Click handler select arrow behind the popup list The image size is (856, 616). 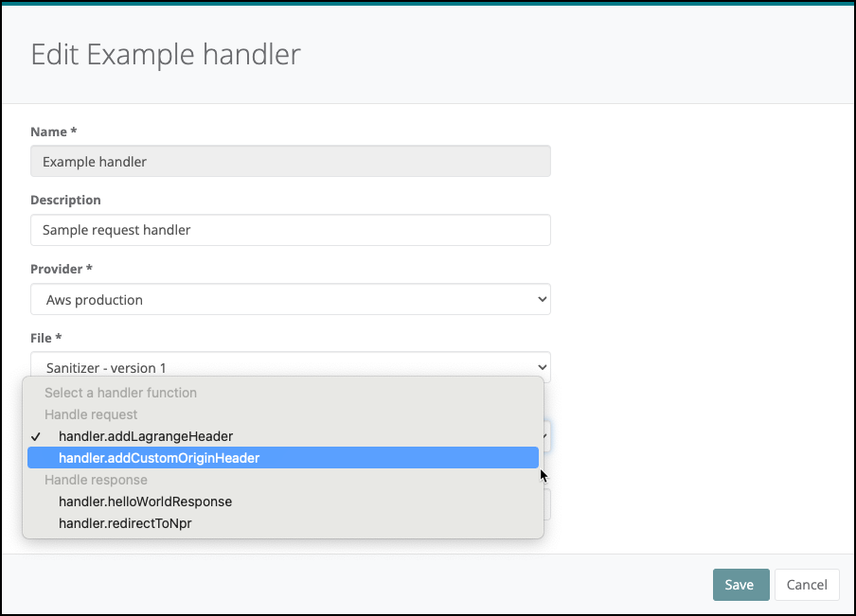point(547,436)
